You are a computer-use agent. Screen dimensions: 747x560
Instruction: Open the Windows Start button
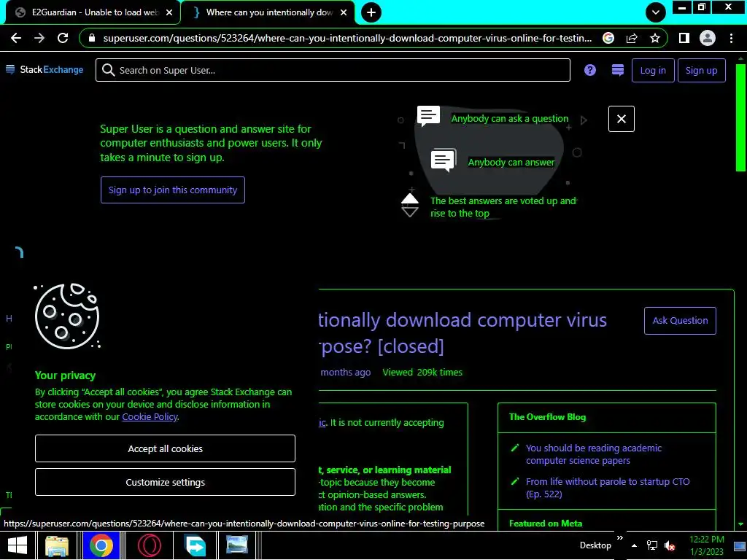pos(18,545)
